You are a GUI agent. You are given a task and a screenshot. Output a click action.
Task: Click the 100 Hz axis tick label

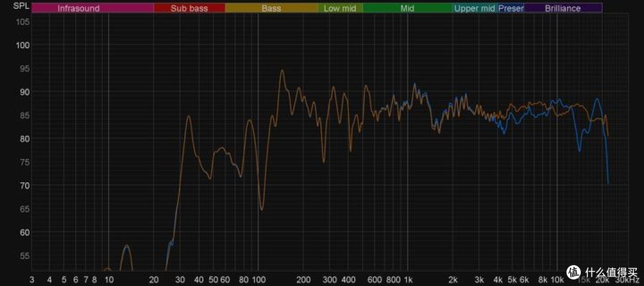[x=258, y=279]
